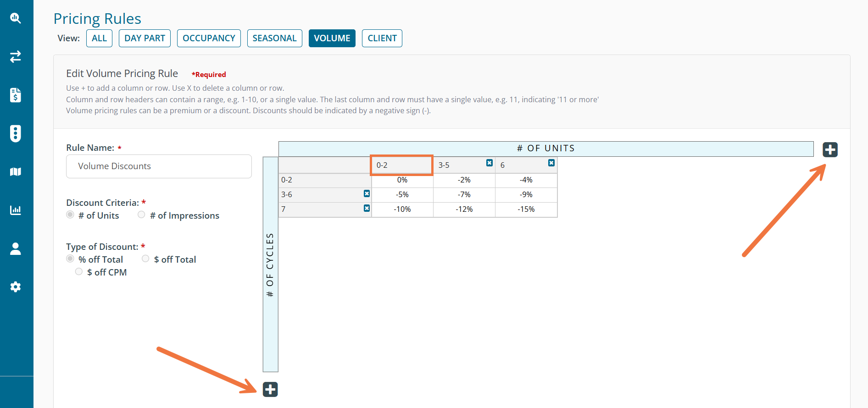This screenshot has height=408, width=868.
Task: Open the settings gear icon
Action: click(16, 287)
